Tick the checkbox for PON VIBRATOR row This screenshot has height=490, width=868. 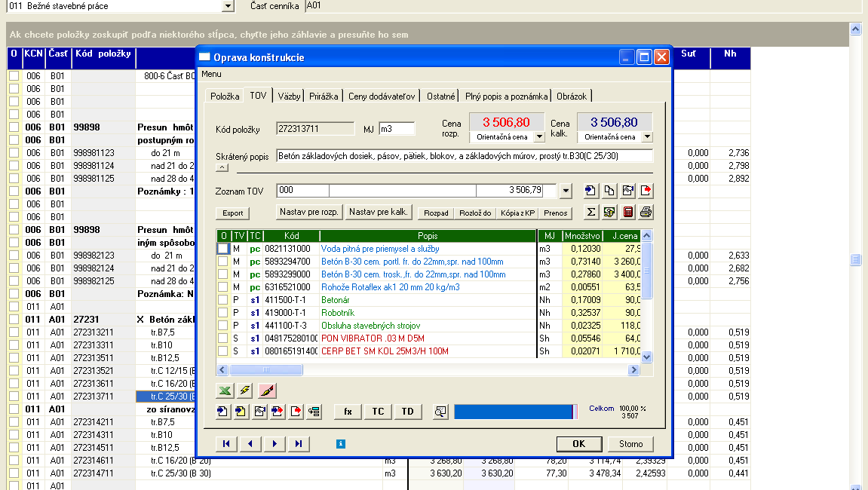point(222,338)
